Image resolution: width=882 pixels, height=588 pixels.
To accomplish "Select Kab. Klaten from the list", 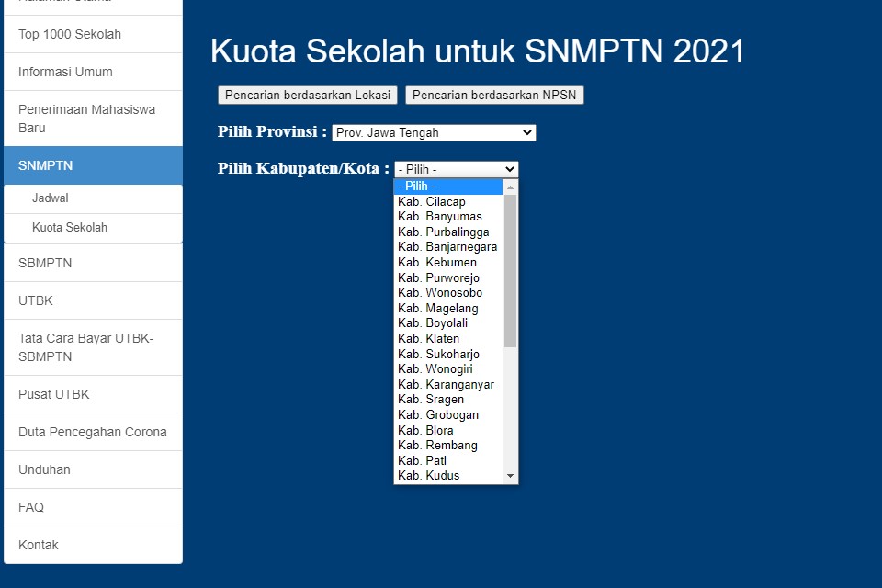I will point(448,339).
